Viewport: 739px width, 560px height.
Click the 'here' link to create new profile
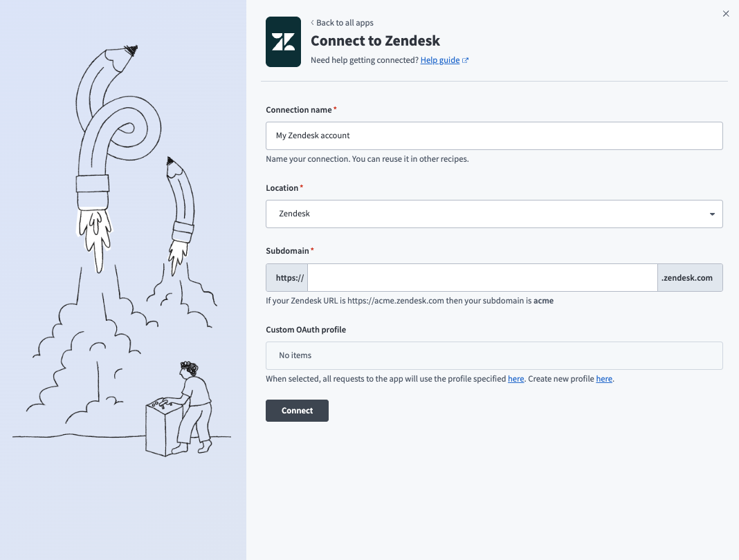pyautogui.click(x=603, y=379)
